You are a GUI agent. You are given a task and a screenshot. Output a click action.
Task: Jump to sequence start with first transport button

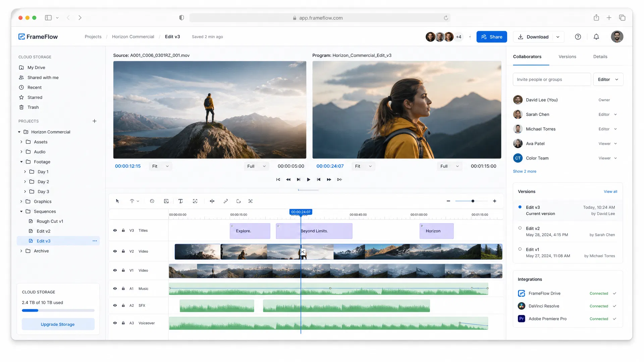tap(278, 180)
